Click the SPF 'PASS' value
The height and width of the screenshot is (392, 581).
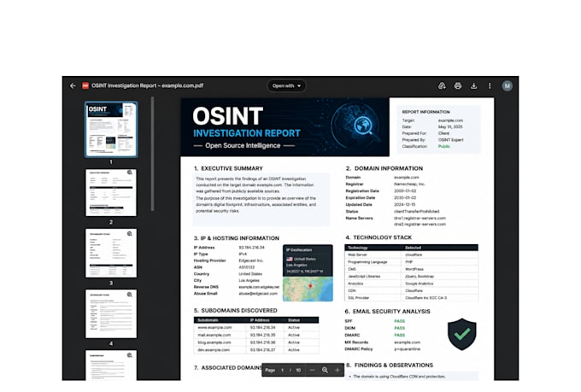pyautogui.click(x=400, y=321)
